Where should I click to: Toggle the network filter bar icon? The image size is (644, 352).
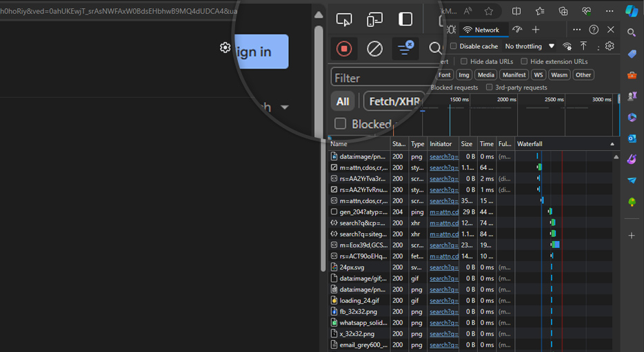[x=405, y=48]
